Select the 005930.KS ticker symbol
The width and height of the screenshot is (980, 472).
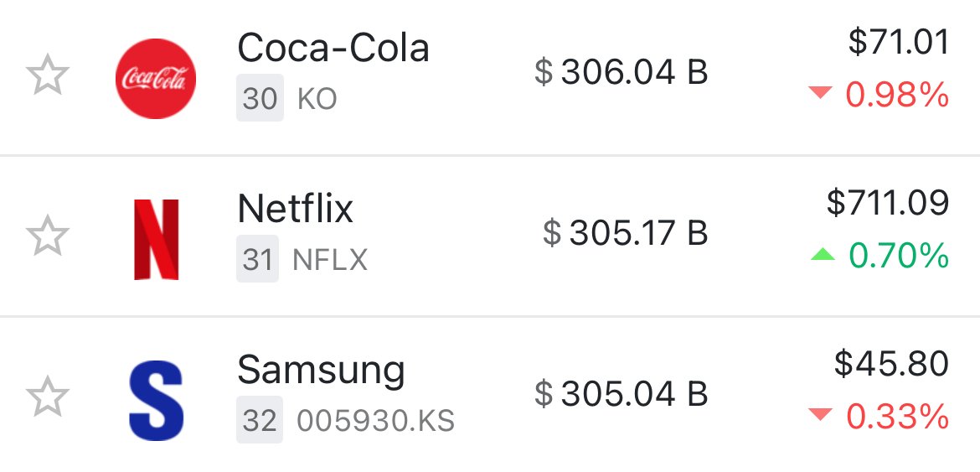(376, 421)
